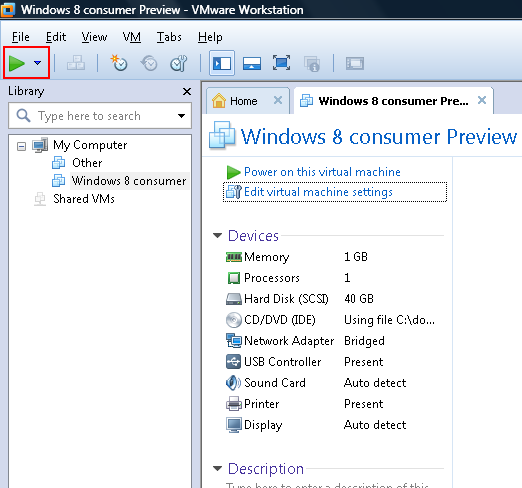The height and width of the screenshot is (488, 522).
Task: Close the Library panel
Action: (x=187, y=91)
